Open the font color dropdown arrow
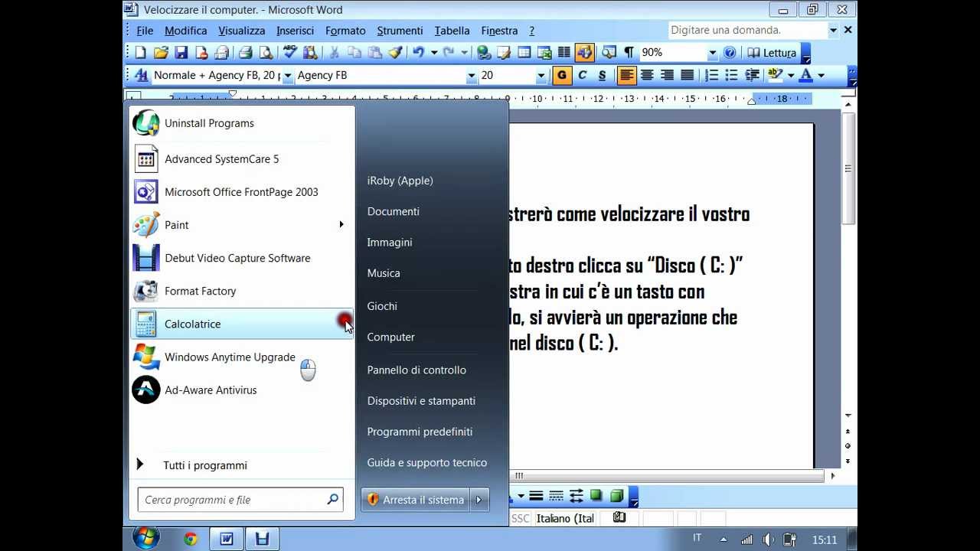980x551 pixels. pos(821,75)
